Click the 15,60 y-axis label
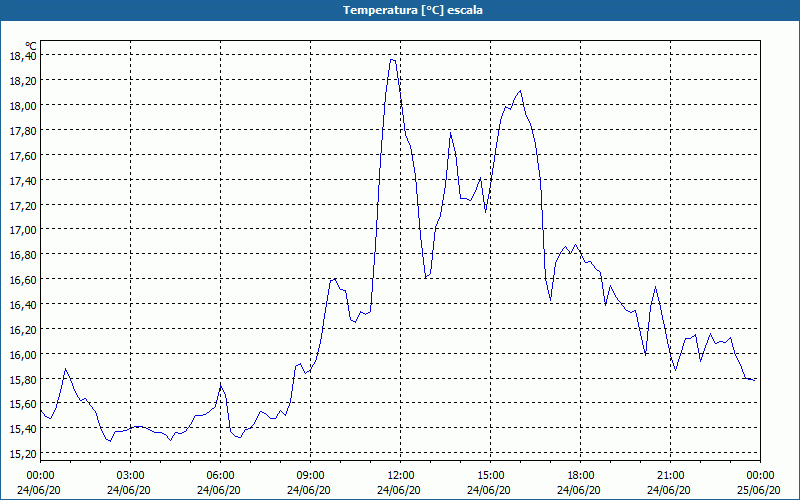 23,404
